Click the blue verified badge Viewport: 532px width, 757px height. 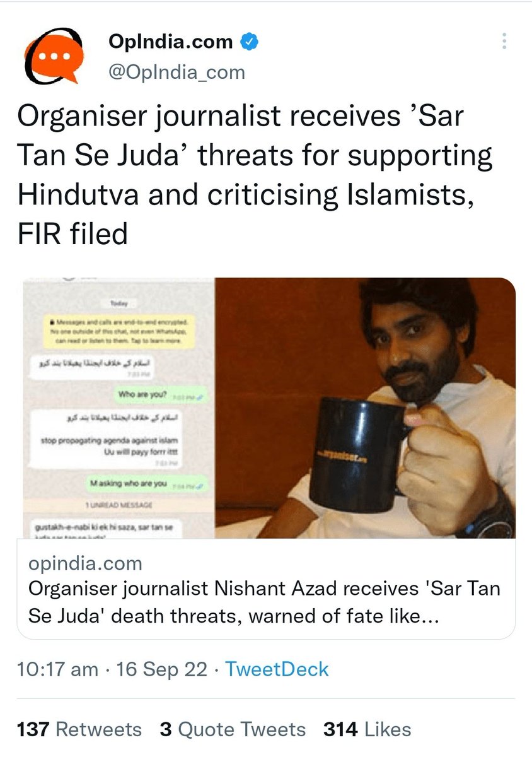pyautogui.click(x=250, y=42)
